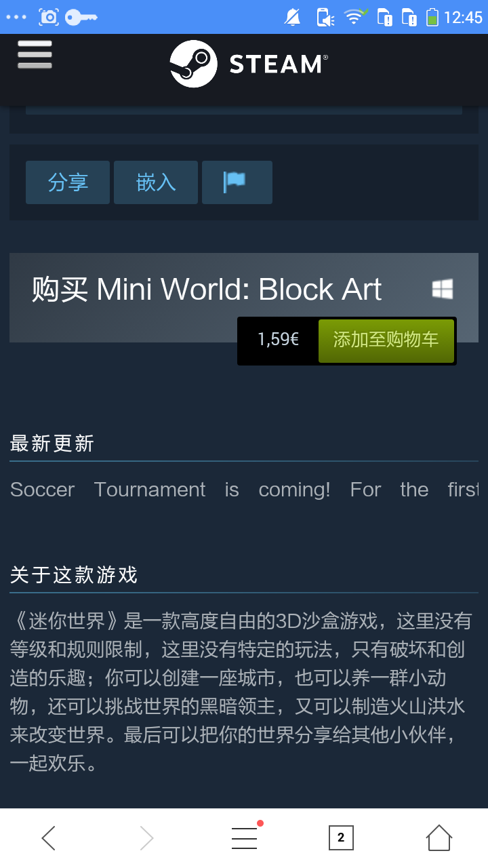The image size is (488, 868).
Task: Go to the browser home page
Action: (x=439, y=838)
